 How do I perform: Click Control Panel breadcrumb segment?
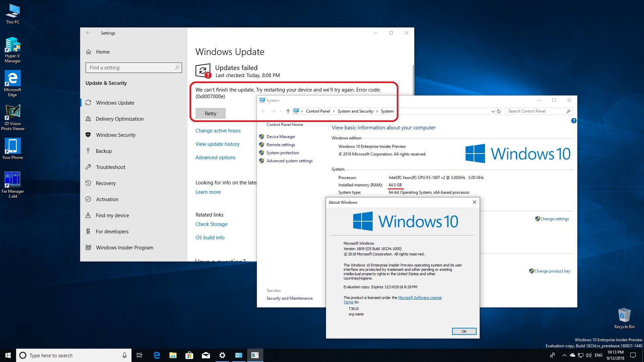click(318, 111)
